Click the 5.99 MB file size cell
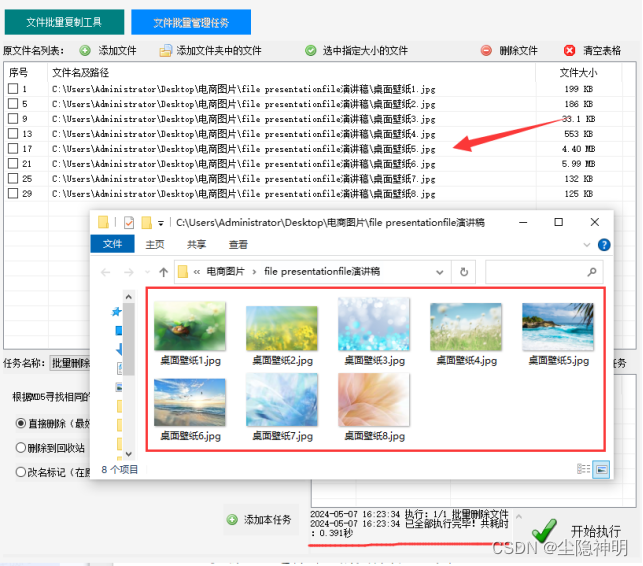This screenshot has height=566, width=643. pyautogui.click(x=578, y=164)
